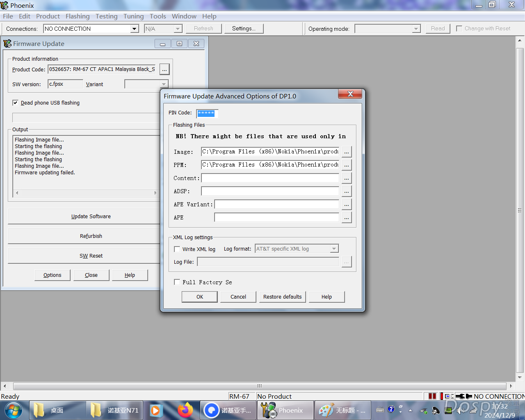Click the browse button in the APE row
The height and width of the screenshot is (420, 525).
[347, 217]
